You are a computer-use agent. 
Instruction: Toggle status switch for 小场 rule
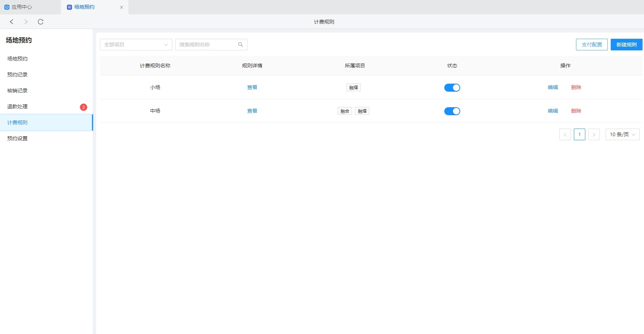pyautogui.click(x=452, y=88)
